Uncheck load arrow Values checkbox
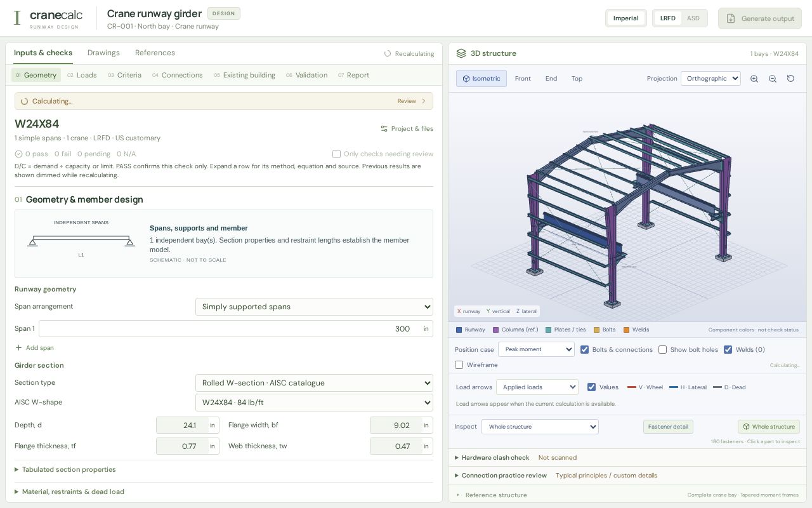 (591, 387)
